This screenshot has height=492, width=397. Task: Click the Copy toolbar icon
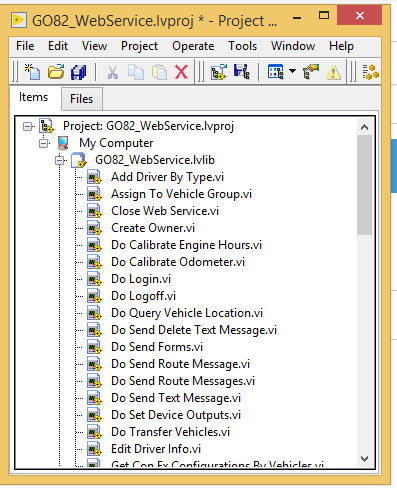pyautogui.click(x=136, y=72)
